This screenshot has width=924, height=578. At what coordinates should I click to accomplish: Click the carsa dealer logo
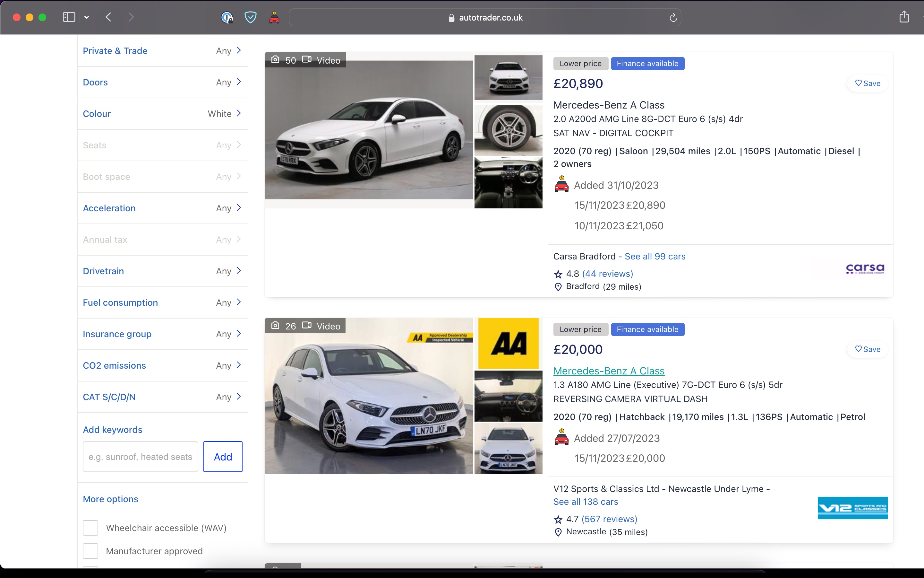pyautogui.click(x=865, y=269)
